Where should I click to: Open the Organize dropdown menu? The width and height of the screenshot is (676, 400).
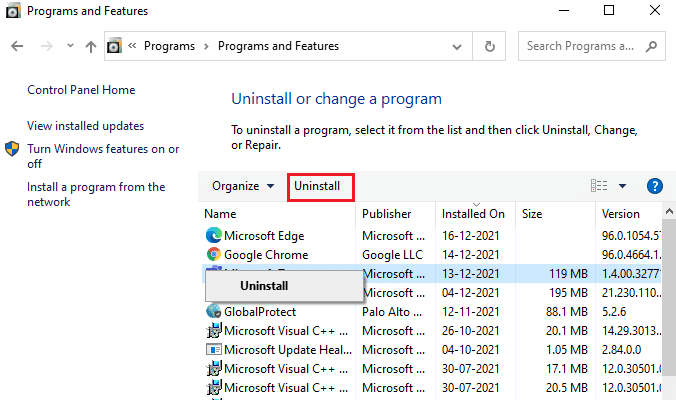point(243,186)
